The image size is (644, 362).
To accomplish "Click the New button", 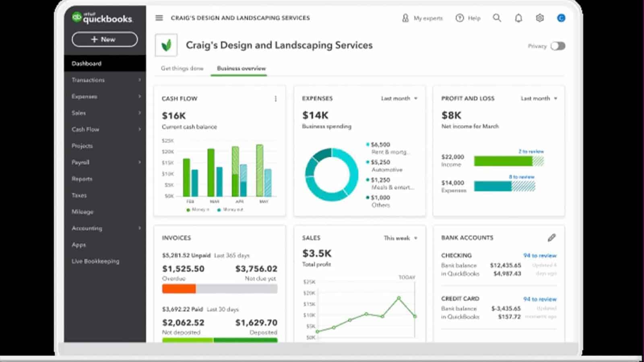I will click(x=105, y=39).
